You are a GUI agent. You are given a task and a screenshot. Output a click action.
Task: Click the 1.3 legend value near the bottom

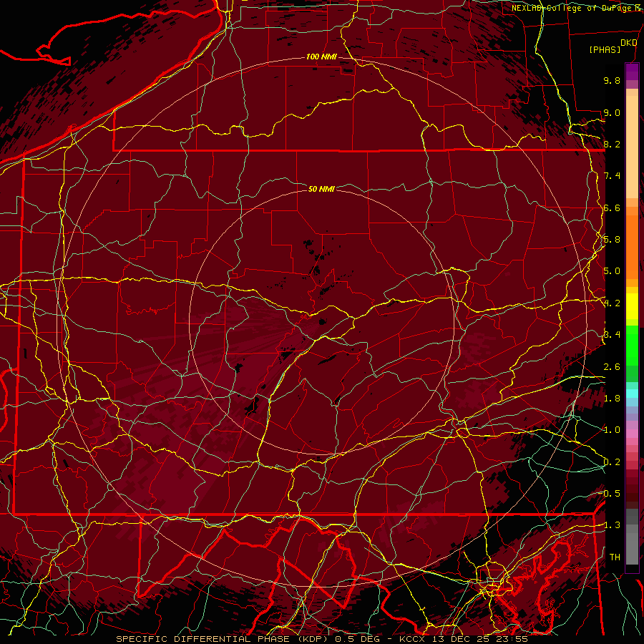tap(612, 525)
